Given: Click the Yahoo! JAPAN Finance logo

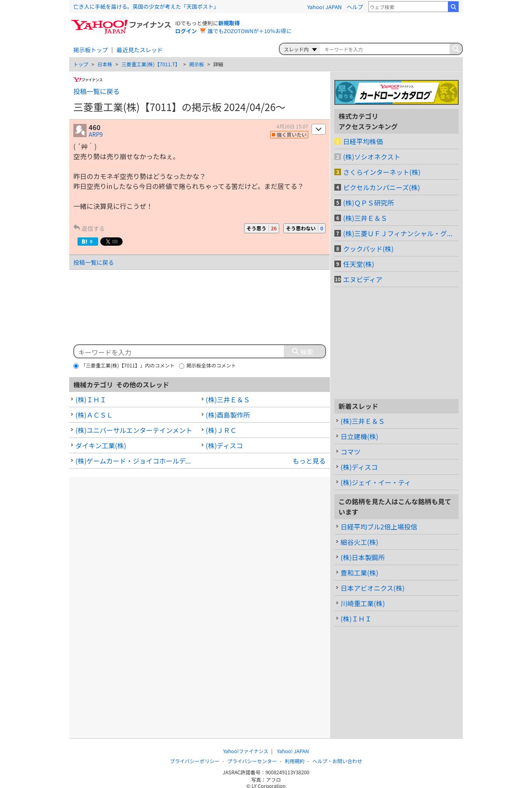Looking at the screenshot, I should click(121, 27).
